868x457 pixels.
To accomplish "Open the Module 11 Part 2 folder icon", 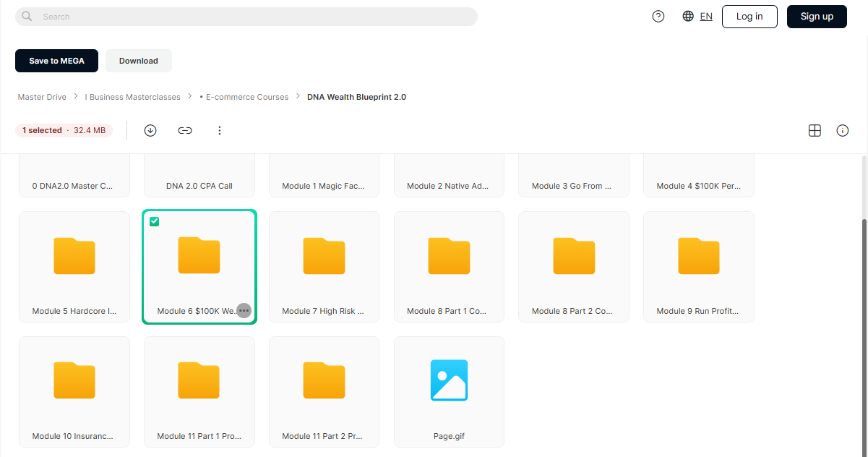I will [x=324, y=380].
